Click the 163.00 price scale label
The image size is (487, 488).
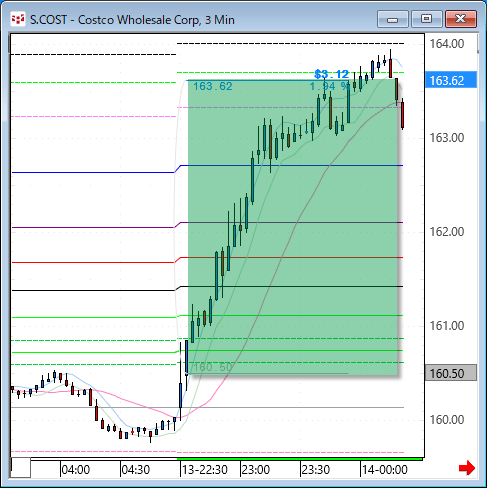pos(447,138)
